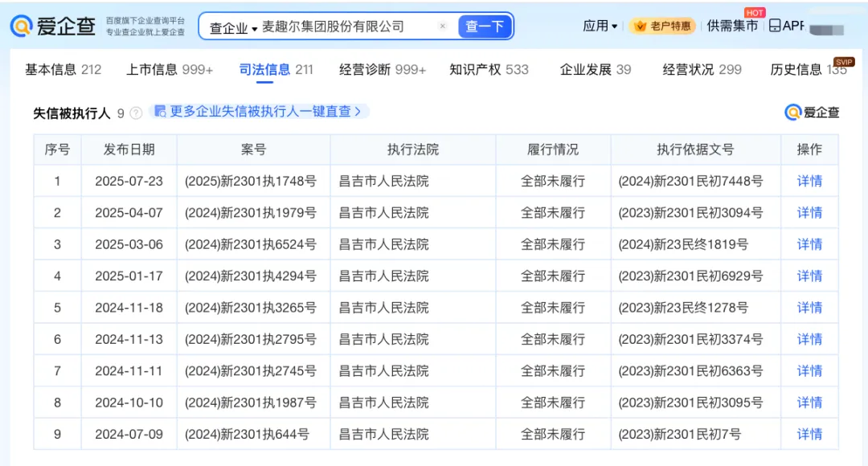Open 查企业 search type dropdown
This screenshot has width=868, height=466.
coord(234,27)
